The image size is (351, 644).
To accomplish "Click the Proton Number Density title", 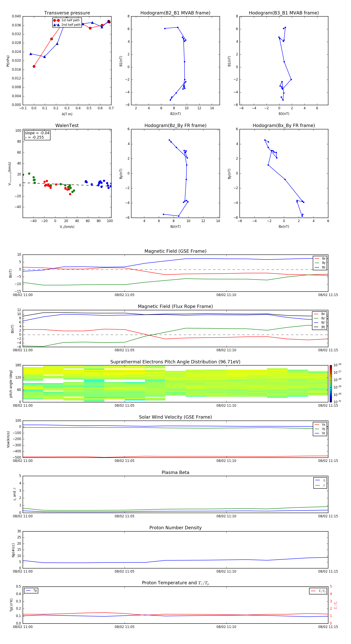I will (x=175, y=528).
